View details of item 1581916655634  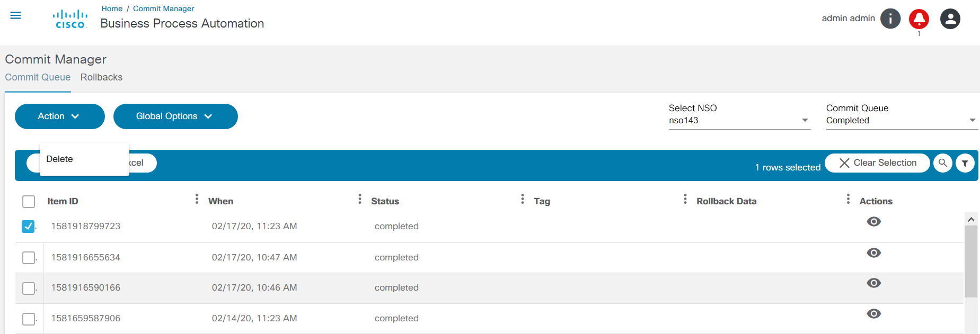[x=874, y=253]
